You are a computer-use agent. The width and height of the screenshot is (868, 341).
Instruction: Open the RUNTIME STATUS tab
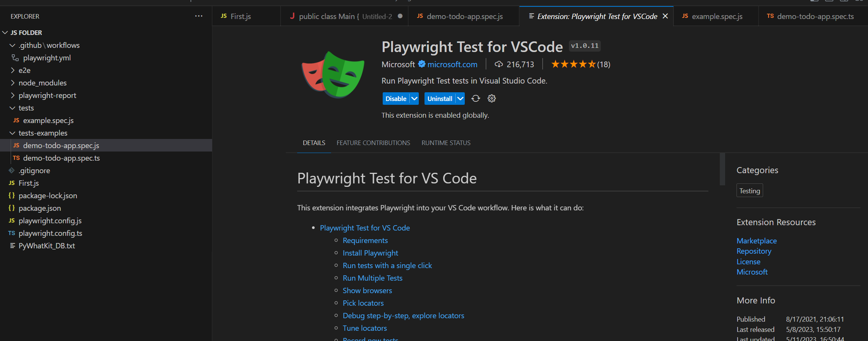446,142
